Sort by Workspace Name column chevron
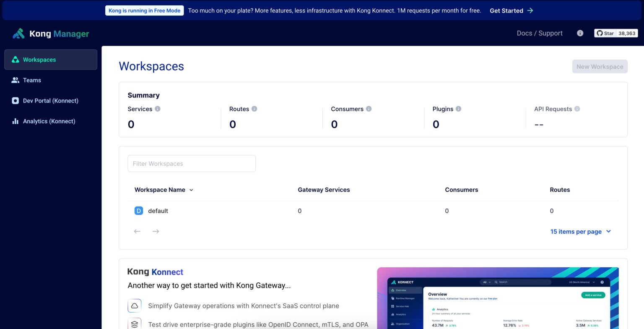 [191, 190]
